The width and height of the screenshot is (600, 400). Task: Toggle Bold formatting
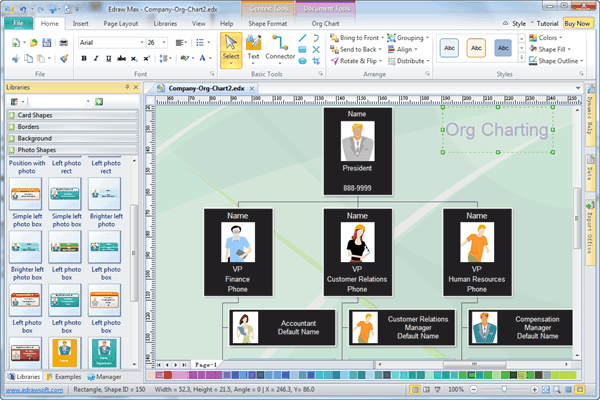tap(82, 59)
